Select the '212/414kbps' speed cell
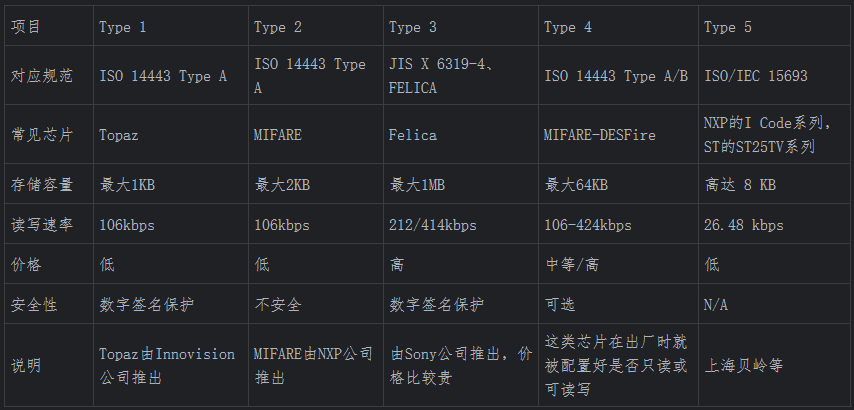Image resolution: width=854 pixels, height=410 pixels. [432, 225]
